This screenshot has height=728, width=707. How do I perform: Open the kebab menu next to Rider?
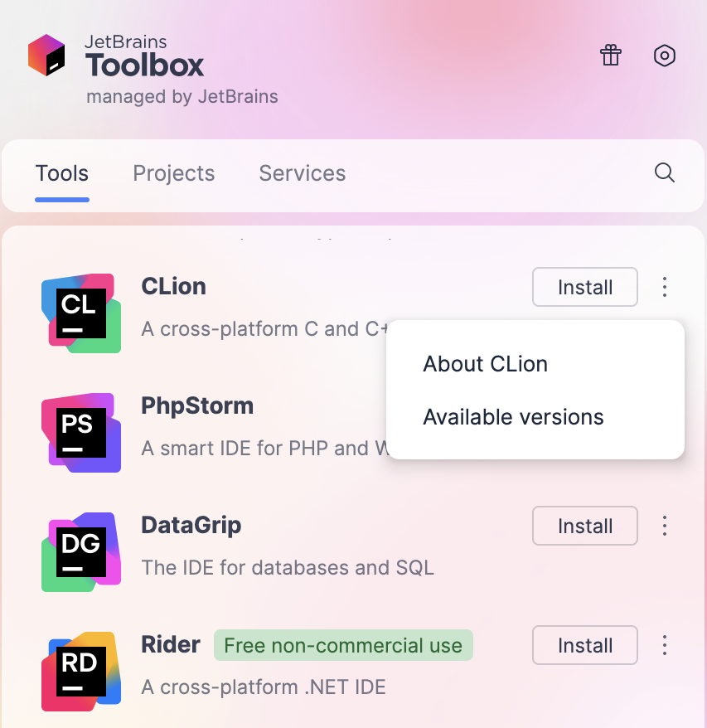664,645
